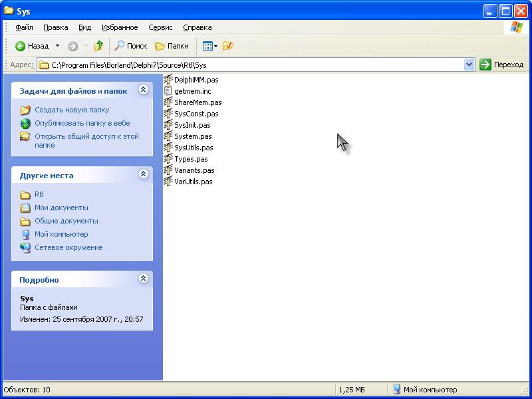
Task: Click the '1,25 МБ' status bar size
Action: [x=352, y=390]
